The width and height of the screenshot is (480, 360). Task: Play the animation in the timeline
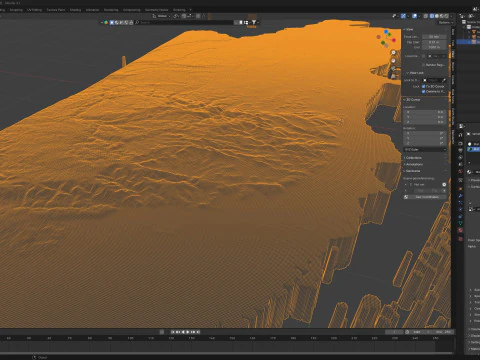[188, 332]
